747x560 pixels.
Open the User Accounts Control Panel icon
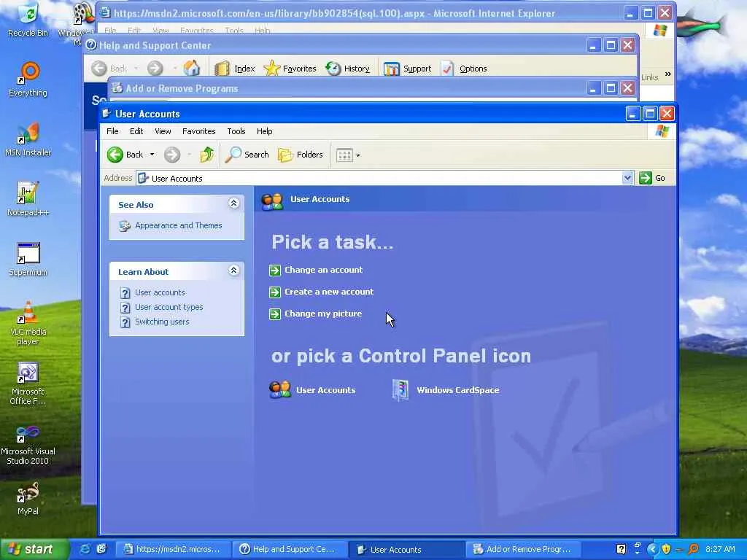click(312, 390)
